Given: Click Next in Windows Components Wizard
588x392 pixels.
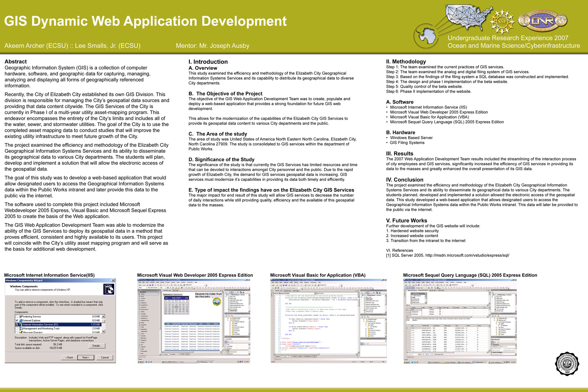Looking at the screenshot, I should pyautogui.click(x=86, y=358).
